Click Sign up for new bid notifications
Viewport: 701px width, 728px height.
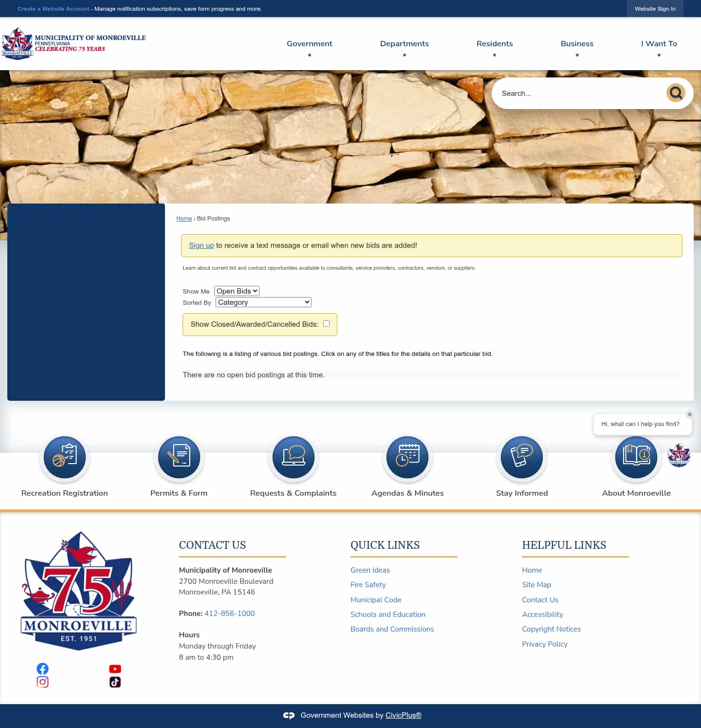click(201, 245)
